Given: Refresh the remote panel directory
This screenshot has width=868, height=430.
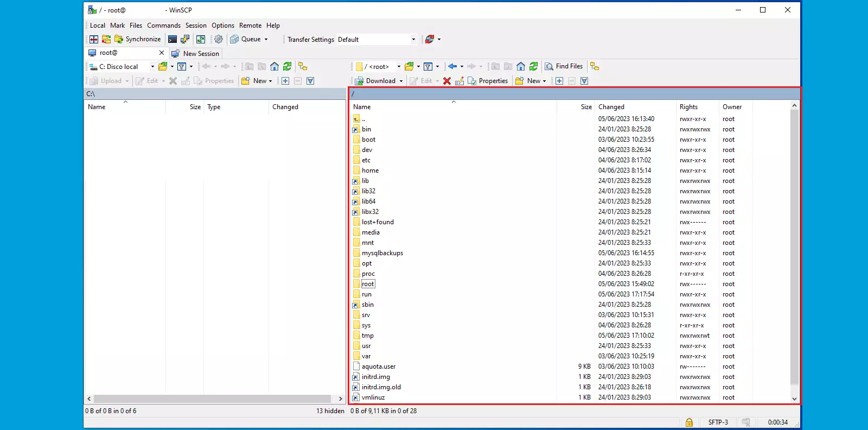Looking at the screenshot, I should click(x=534, y=66).
